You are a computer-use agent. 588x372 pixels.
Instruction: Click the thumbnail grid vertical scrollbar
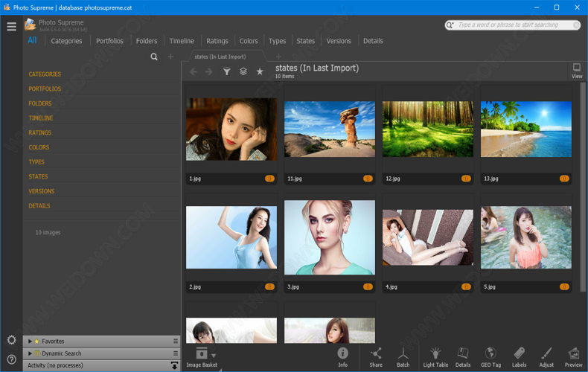pyautogui.click(x=583, y=187)
